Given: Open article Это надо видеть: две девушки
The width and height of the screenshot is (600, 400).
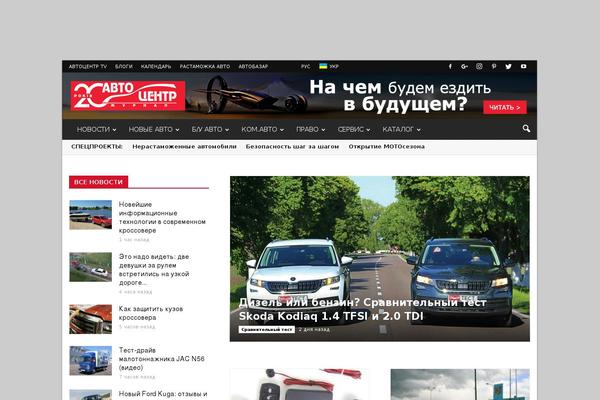Looking at the screenshot, I should 154,269.
